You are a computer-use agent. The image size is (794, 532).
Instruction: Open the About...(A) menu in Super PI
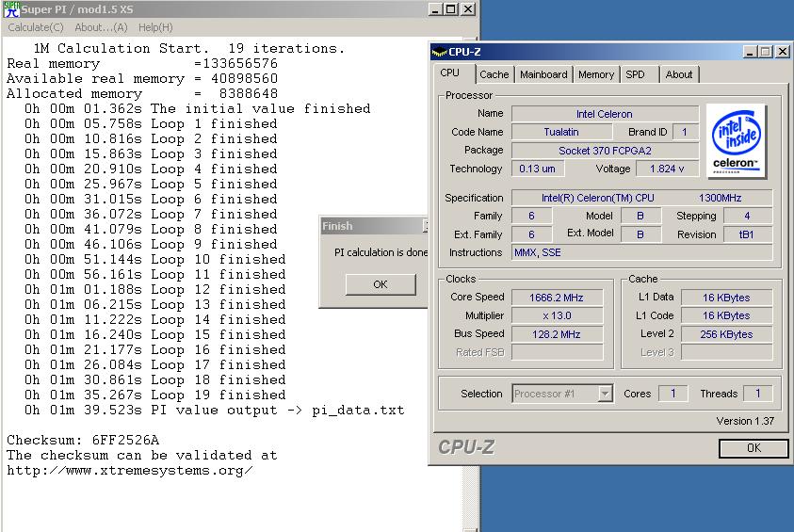point(101,27)
